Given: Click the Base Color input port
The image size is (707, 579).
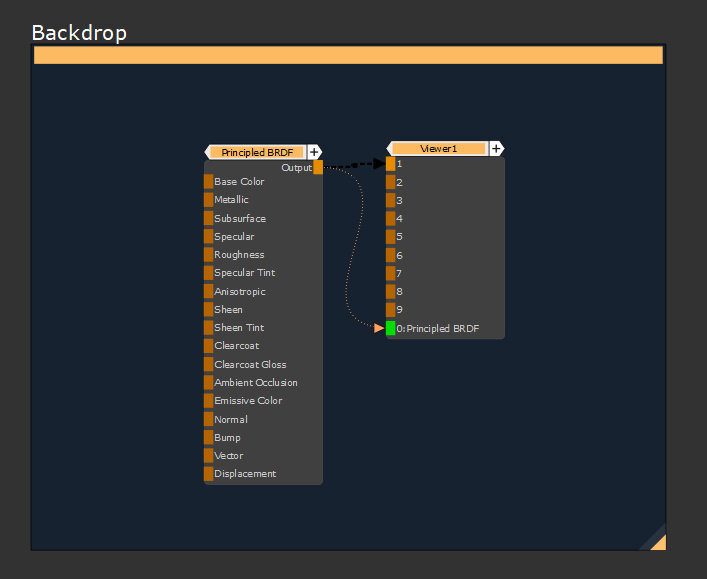Looking at the screenshot, I should [x=208, y=182].
